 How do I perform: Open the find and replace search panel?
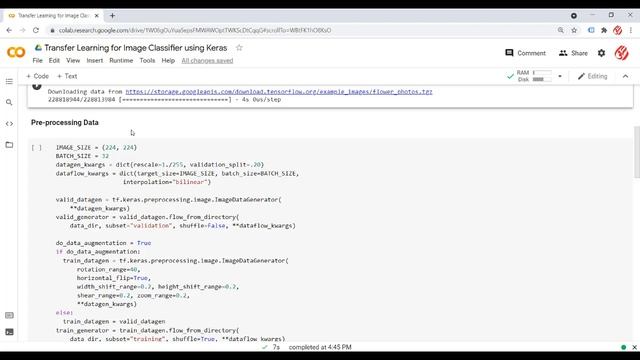(9, 102)
